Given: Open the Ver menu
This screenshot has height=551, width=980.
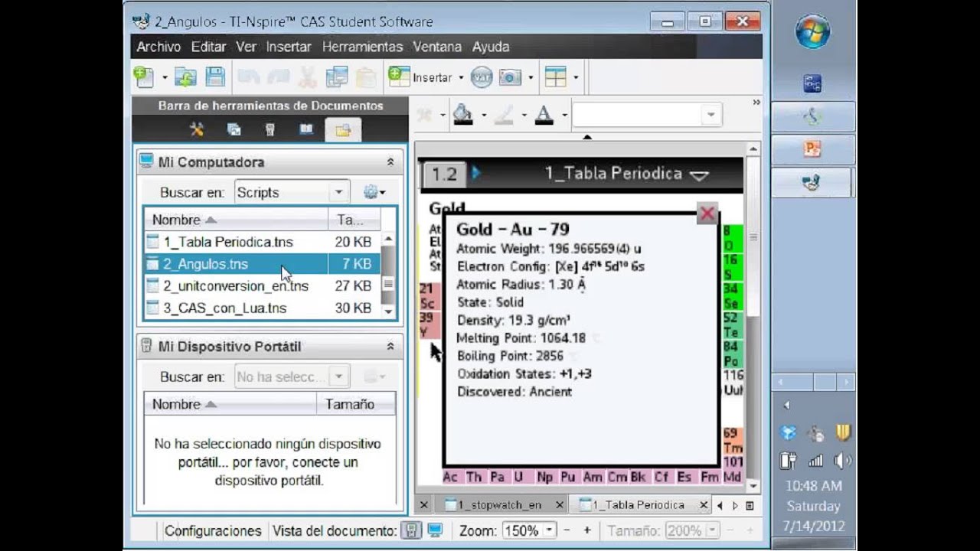Looking at the screenshot, I should tap(246, 47).
